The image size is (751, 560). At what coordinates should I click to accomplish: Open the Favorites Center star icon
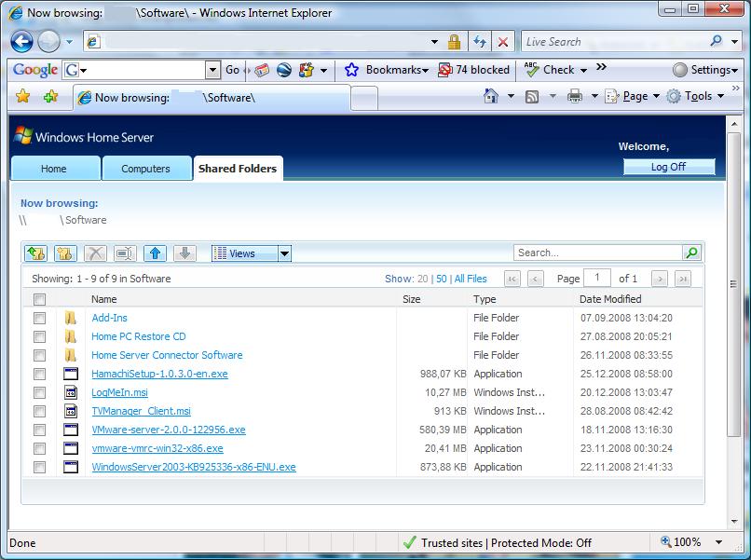coord(23,96)
